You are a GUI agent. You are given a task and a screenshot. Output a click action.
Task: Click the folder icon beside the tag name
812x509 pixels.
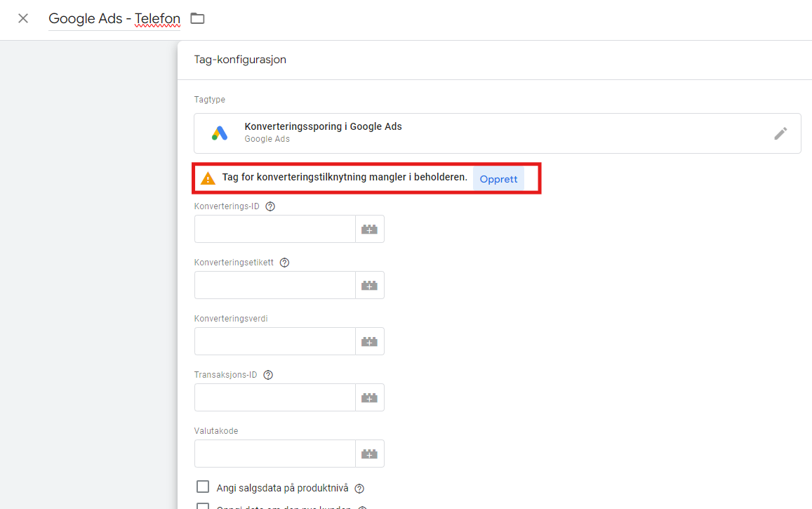point(198,18)
